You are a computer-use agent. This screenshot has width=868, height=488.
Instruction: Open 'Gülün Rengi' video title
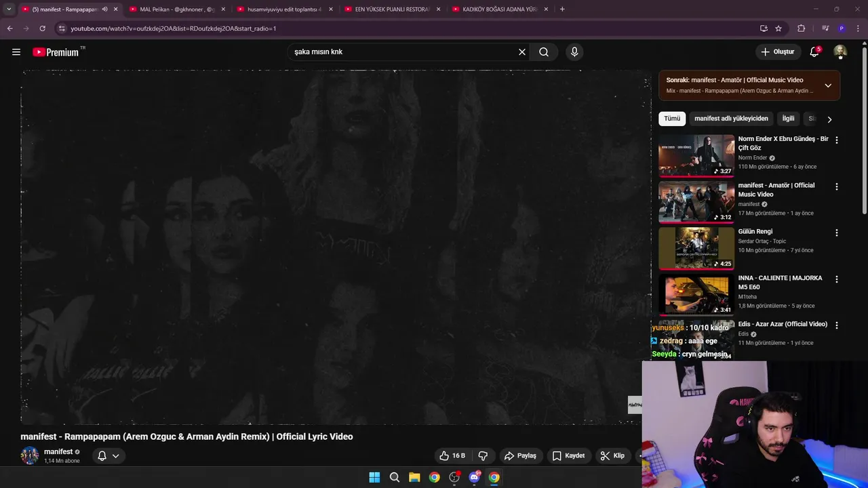tap(755, 232)
